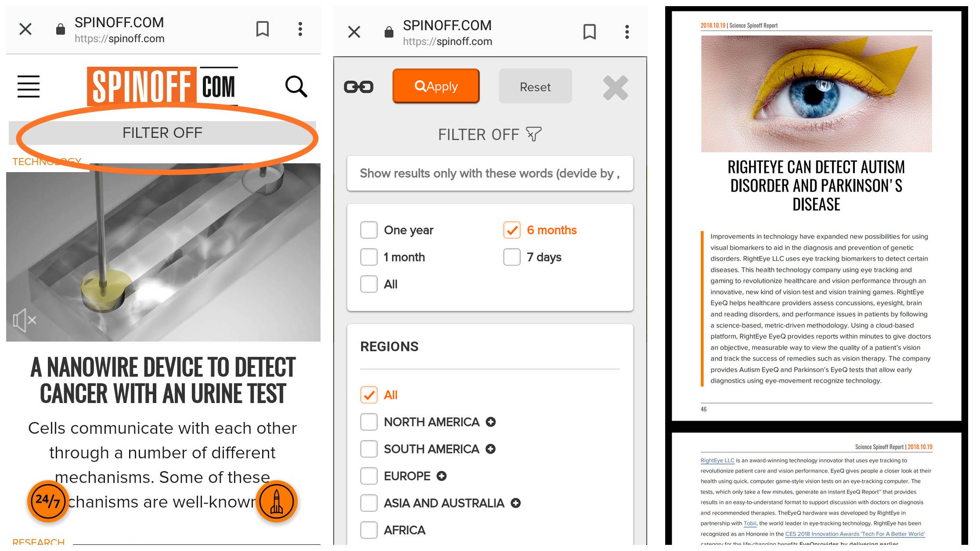Bookmark the page in middle browser
The width and height of the screenshot is (980, 551).
pos(590,32)
